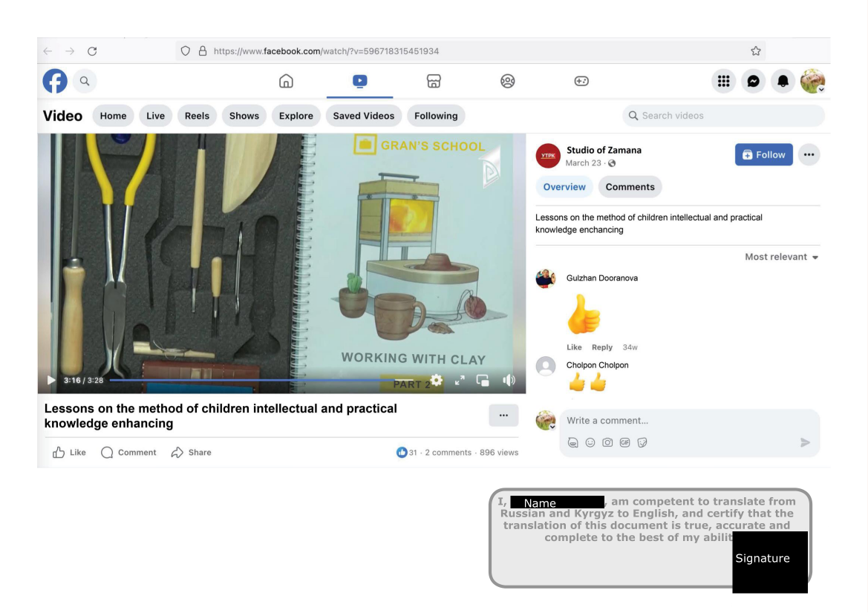Click the browser address bar URL

click(x=326, y=51)
